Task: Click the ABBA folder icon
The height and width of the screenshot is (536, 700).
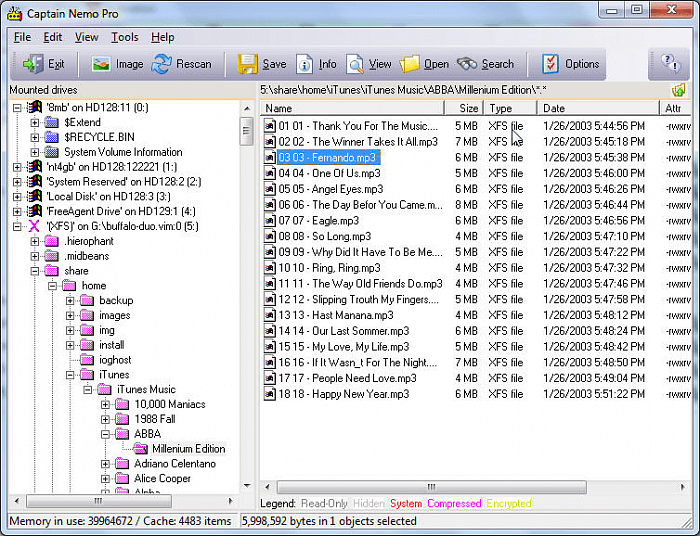Action: pos(122,434)
